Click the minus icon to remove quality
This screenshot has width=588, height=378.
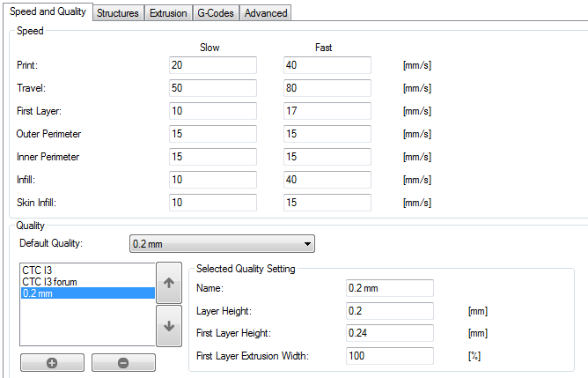pyautogui.click(x=123, y=363)
